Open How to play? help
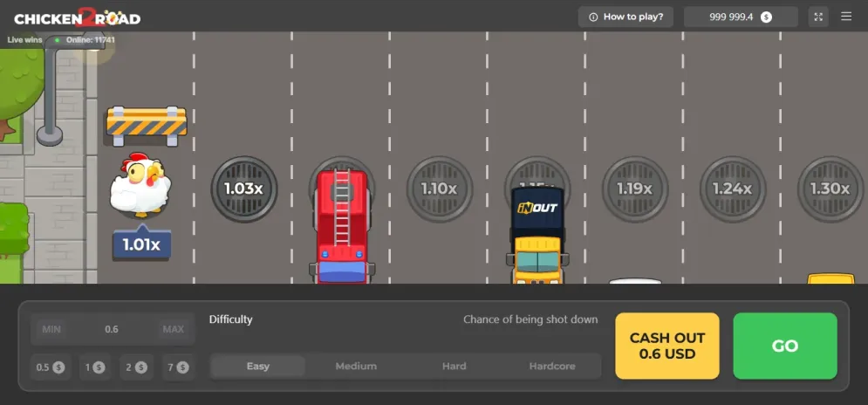Image resolution: width=868 pixels, height=405 pixels. click(x=625, y=17)
